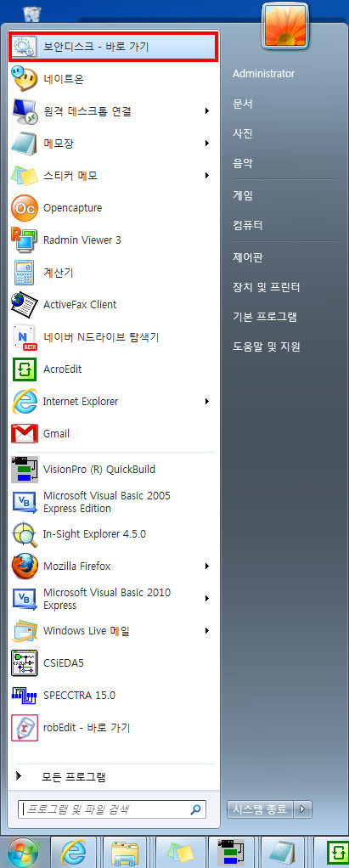The height and width of the screenshot is (868, 349).
Task: Click the Windows Start orb on the taskbar
Action: pyautogui.click(x=23, y=853)
